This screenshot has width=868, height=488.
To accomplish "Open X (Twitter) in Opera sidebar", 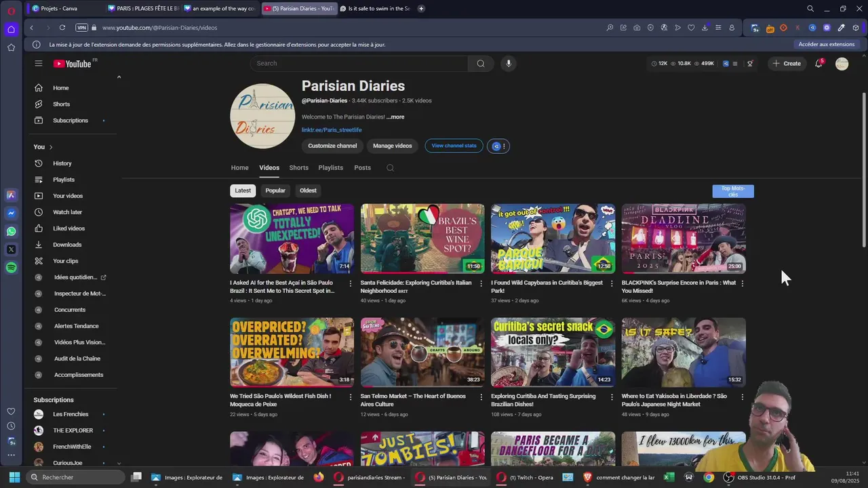I will (11, 249).
